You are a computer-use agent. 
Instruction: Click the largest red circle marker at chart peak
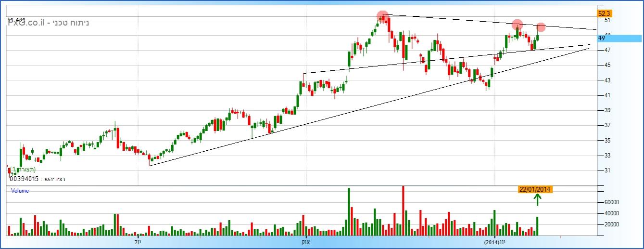[x=382, y=16]
